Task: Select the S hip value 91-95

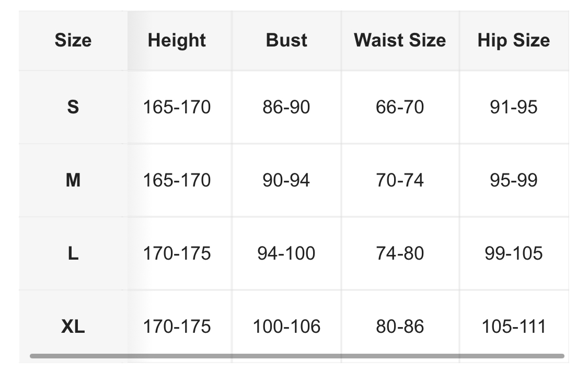Action: [513, 107]
